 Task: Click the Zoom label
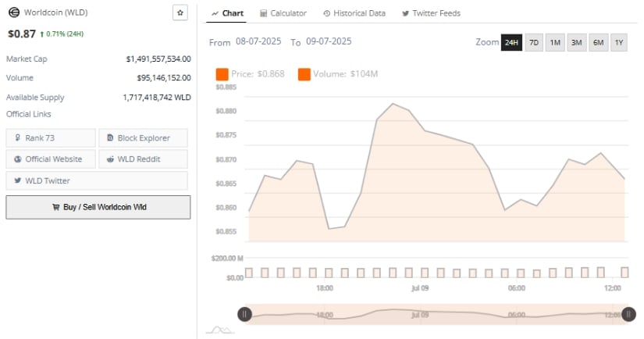point(487,42)
